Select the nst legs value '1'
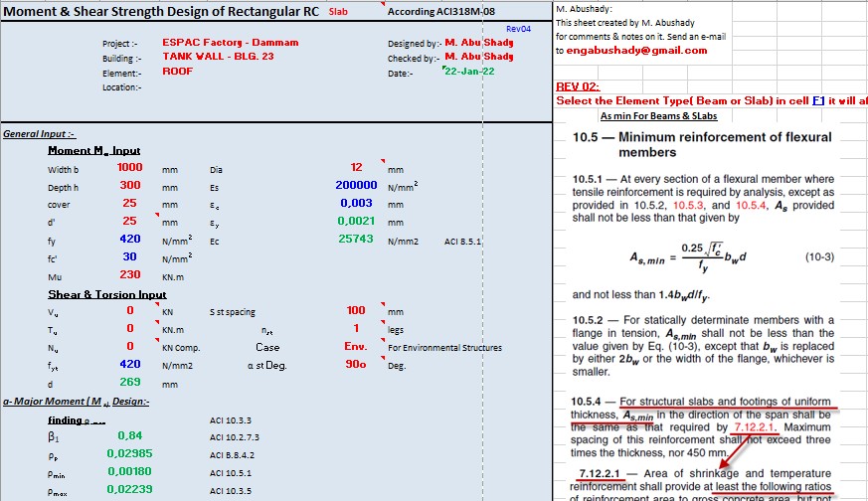Image resolution: width=868 pixels, height=501 pixels. (357, 328)
